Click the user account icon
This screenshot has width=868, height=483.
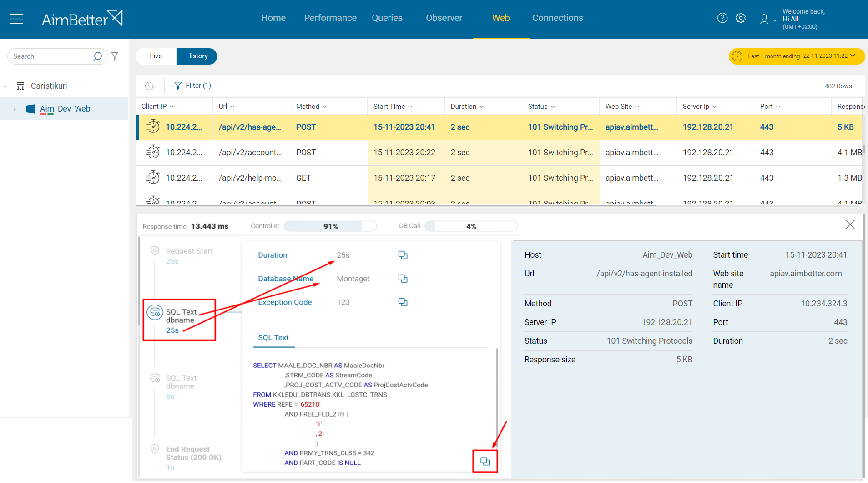click(x=763, y=19)
